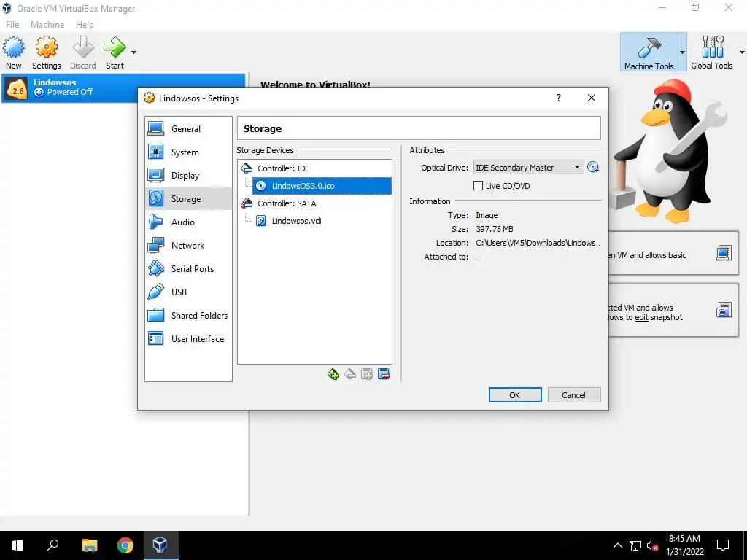
Task: Open Audio settings category
Action: click(188, 222)
